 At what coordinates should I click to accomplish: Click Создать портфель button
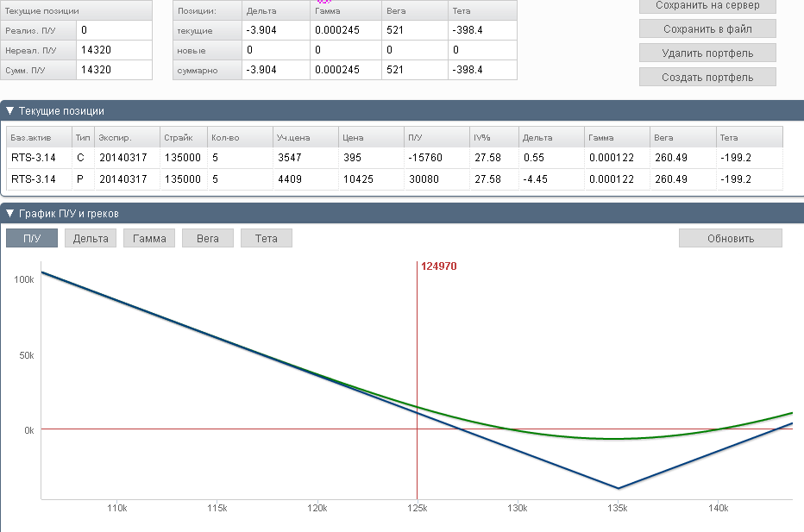tap(707, 77)
